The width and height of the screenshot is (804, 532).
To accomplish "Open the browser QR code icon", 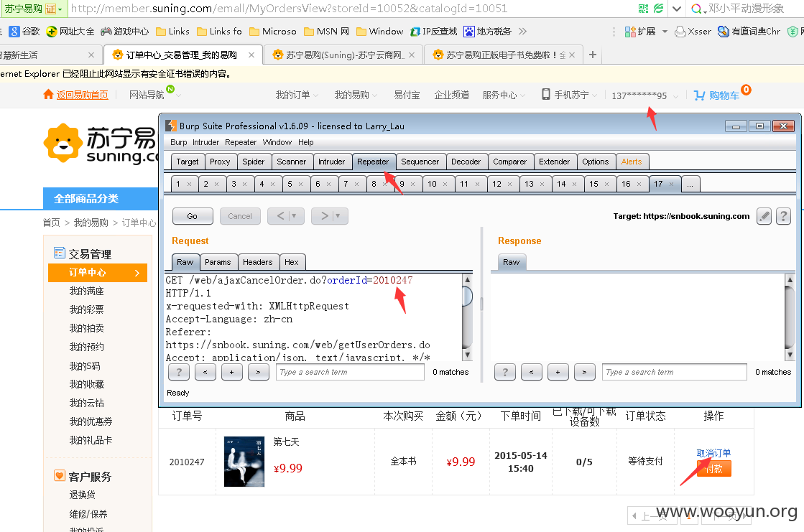I will pos(643,9).
